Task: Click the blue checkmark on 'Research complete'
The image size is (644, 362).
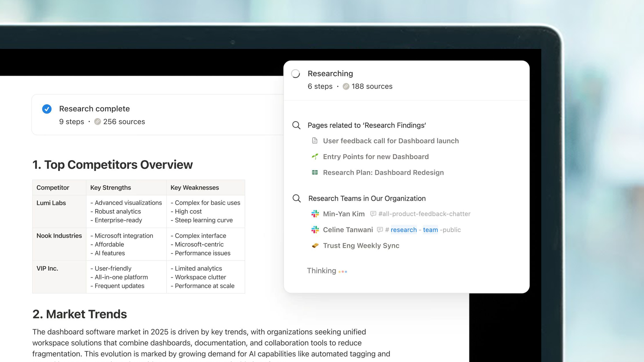Action: point(47,109)
